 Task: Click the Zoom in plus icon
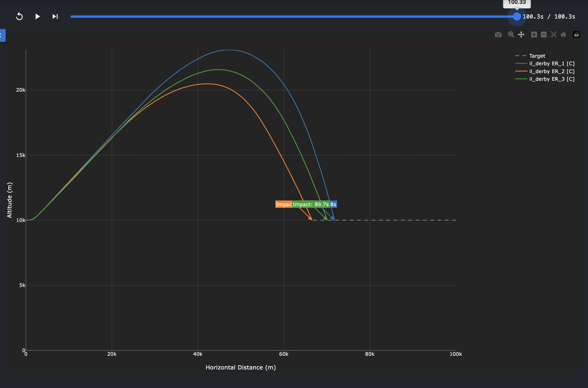pos(534,35)
